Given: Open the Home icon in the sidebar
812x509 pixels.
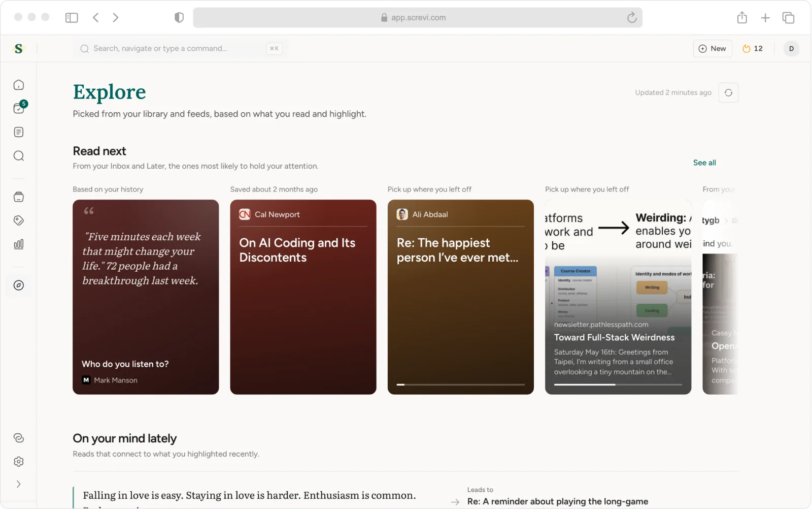Looking at the screenshot, I should [19, 85].
